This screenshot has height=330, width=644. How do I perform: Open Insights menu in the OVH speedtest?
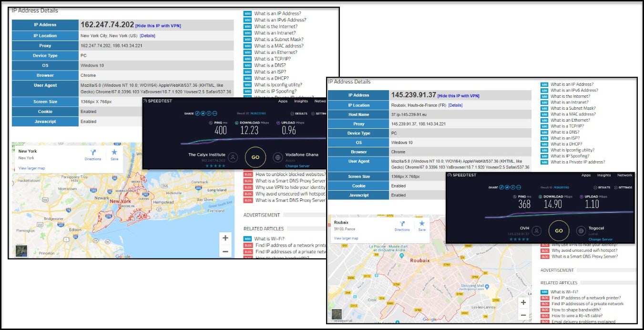point(604,175)
